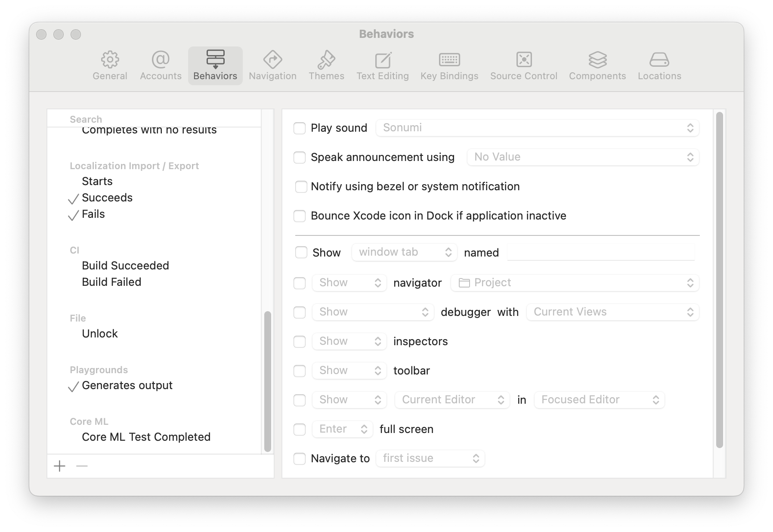Remove behavior with the minus button
The width and height of the screenshot is (773, 532).
coord(82,466)
